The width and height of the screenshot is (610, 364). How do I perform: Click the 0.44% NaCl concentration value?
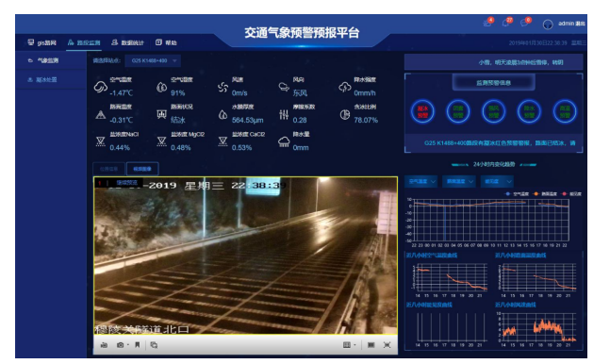click(120, 147)
